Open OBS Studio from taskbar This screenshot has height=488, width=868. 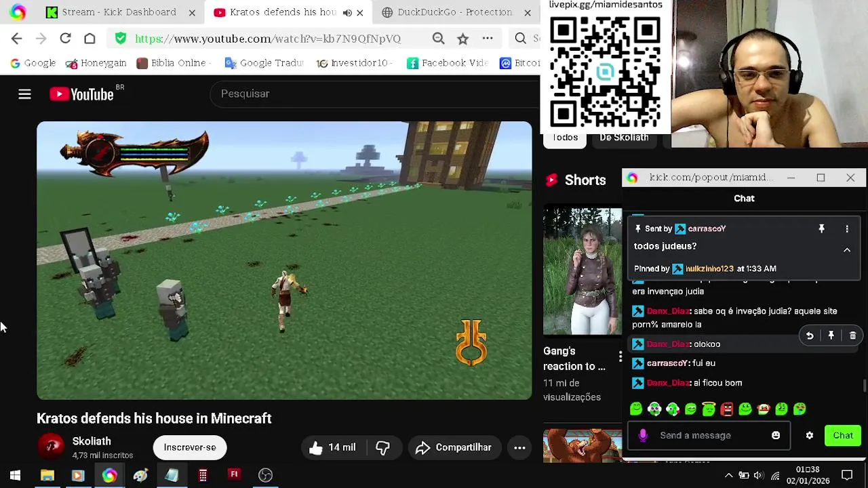pos(265,475)
